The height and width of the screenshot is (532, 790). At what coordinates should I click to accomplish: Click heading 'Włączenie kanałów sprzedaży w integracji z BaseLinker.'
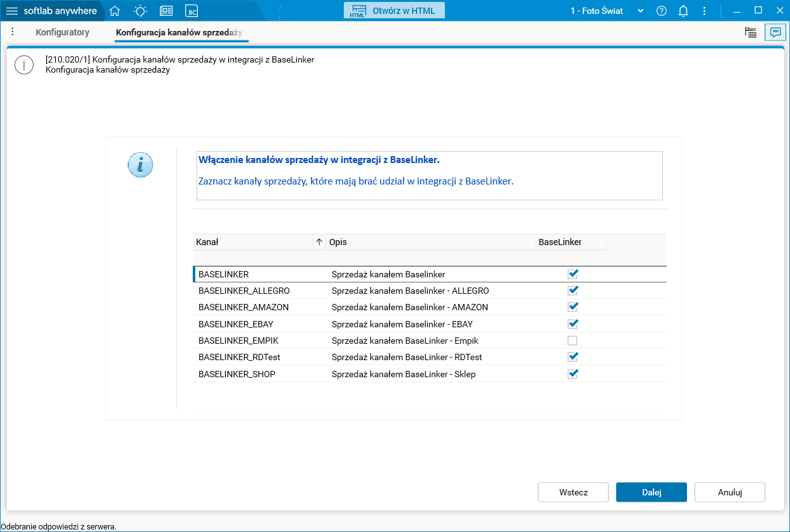(x=319, y=160)
